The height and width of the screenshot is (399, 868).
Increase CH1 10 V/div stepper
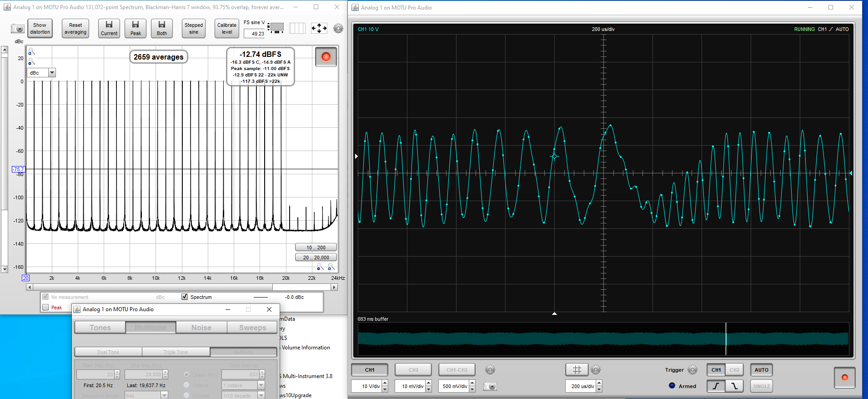pos(385,384)
